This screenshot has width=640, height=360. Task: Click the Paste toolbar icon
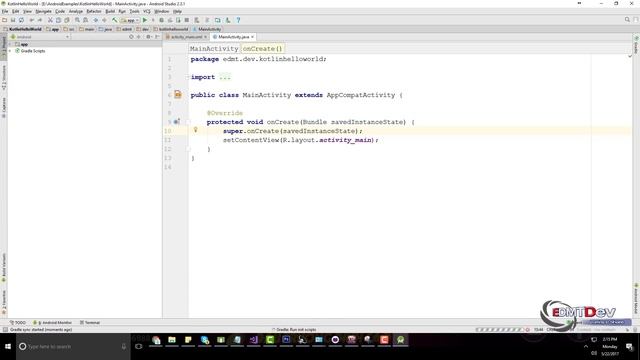click(67, 20)
